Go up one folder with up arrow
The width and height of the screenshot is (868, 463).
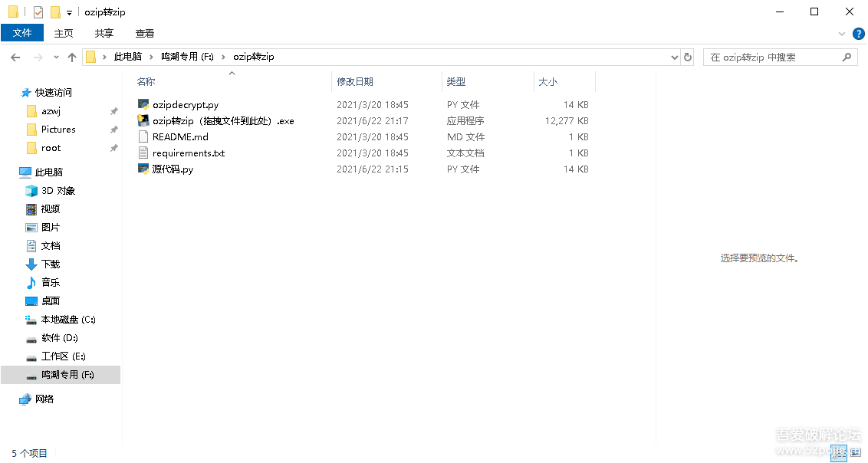click(72, 57)
